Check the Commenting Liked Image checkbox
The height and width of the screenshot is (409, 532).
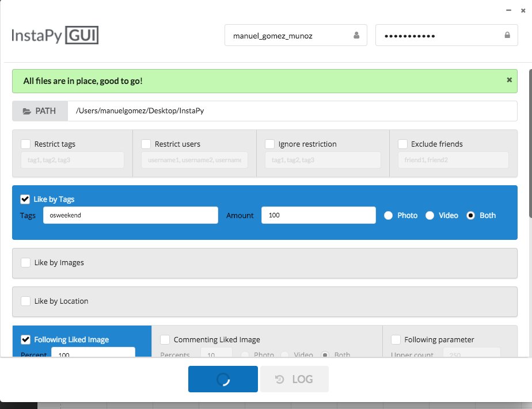point(164,339)
